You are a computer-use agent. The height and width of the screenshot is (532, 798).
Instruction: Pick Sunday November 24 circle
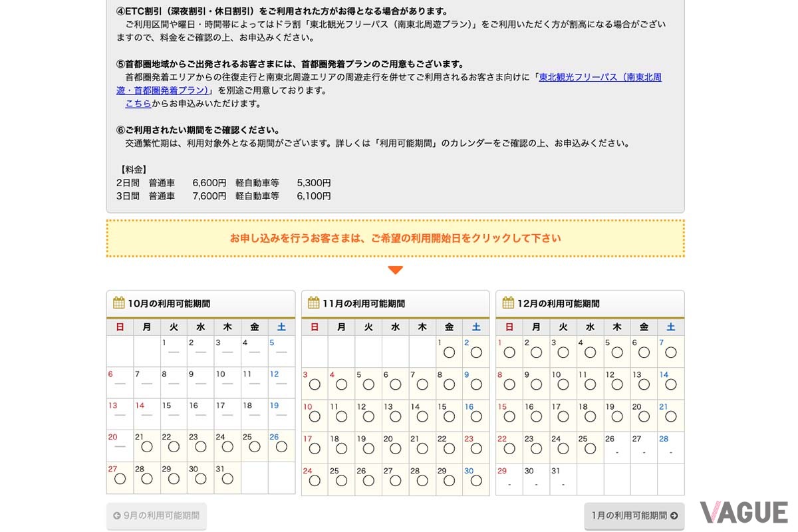click(315, 480)
